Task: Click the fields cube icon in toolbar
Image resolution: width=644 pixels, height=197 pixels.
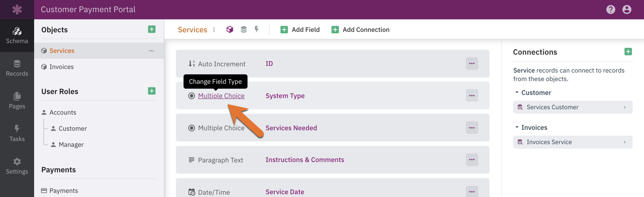Action: click(230, 30)
